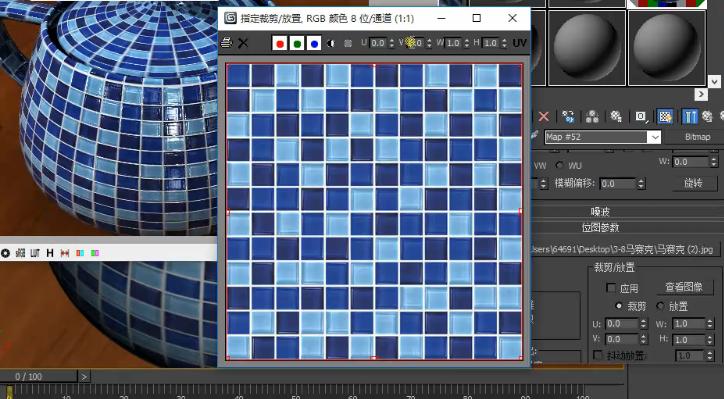Click the H crop value field in panel
The image size is (724, 399).
(689, 339)
